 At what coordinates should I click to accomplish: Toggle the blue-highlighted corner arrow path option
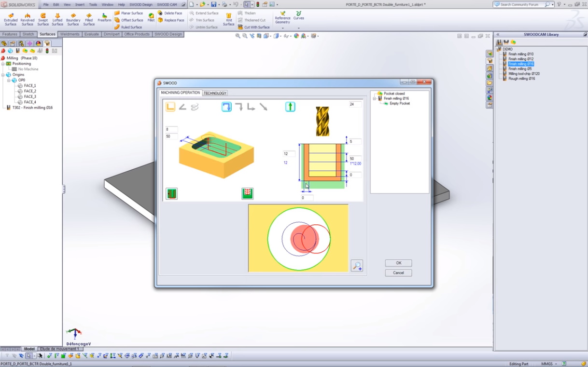pos(226,107)
